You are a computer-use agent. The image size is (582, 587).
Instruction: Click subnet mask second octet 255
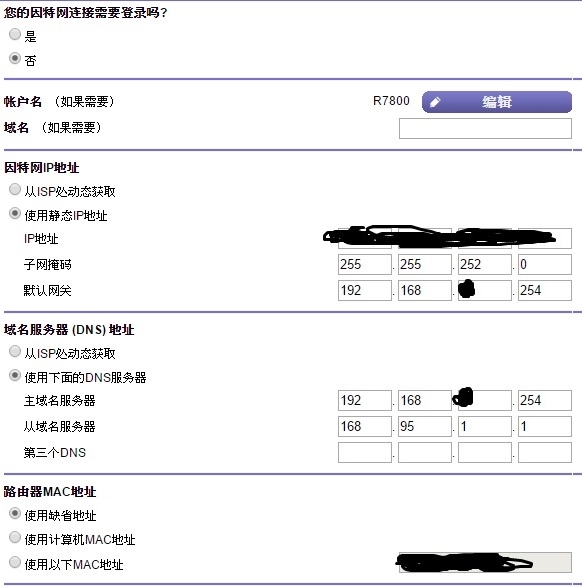[x=425, y=264]
